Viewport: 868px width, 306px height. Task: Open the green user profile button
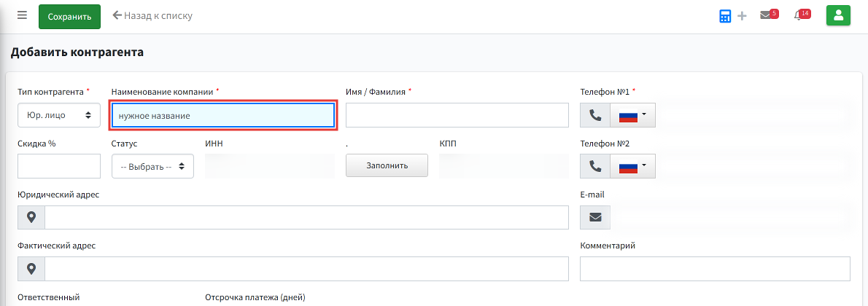pos(838,15)
